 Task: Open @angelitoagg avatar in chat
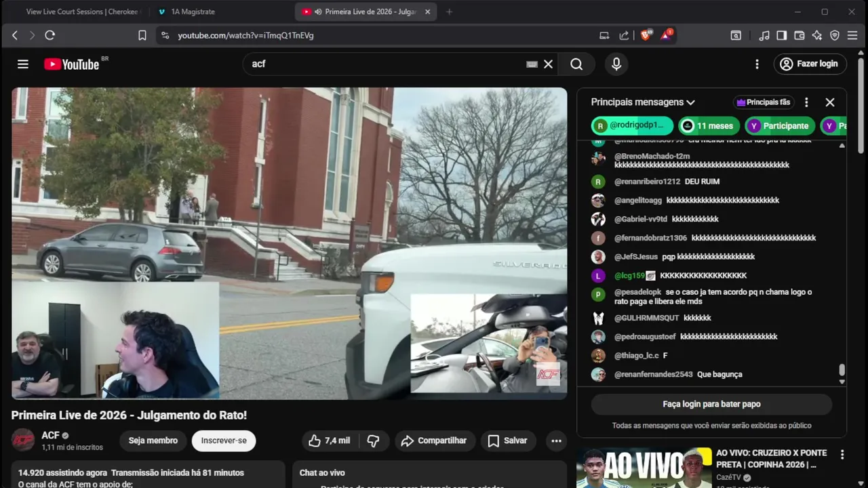tap(598, 201)
